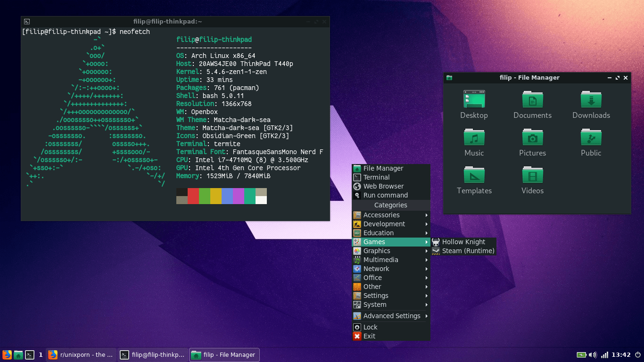
Task: Expand the Accessories submenu
Action: coord(391,215)
